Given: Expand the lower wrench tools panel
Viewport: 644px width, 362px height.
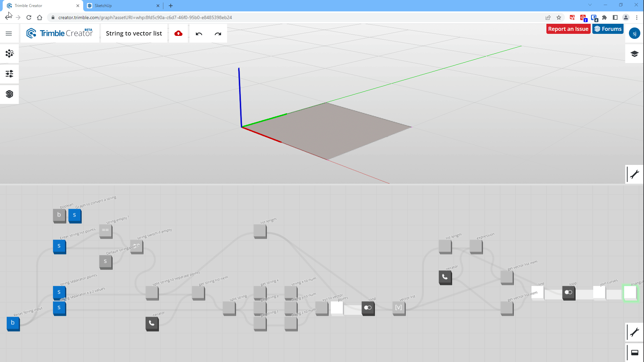Looking at the screenshot, I should 634,332.
